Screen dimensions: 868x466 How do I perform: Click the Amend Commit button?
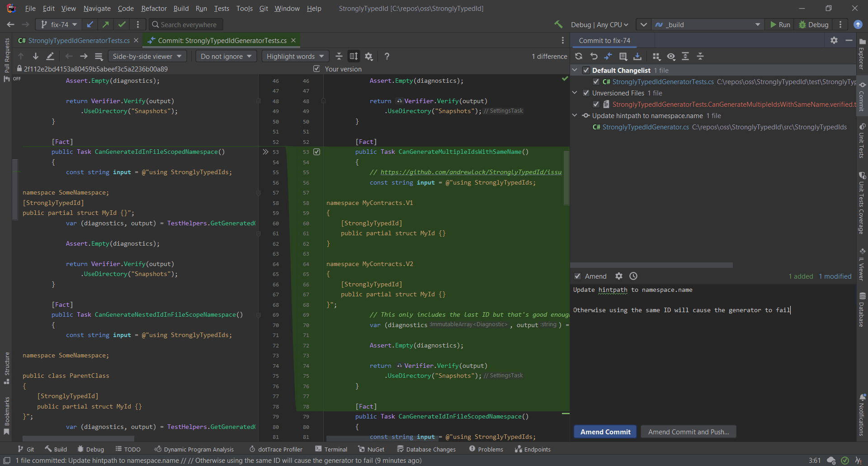pos(605,432)
